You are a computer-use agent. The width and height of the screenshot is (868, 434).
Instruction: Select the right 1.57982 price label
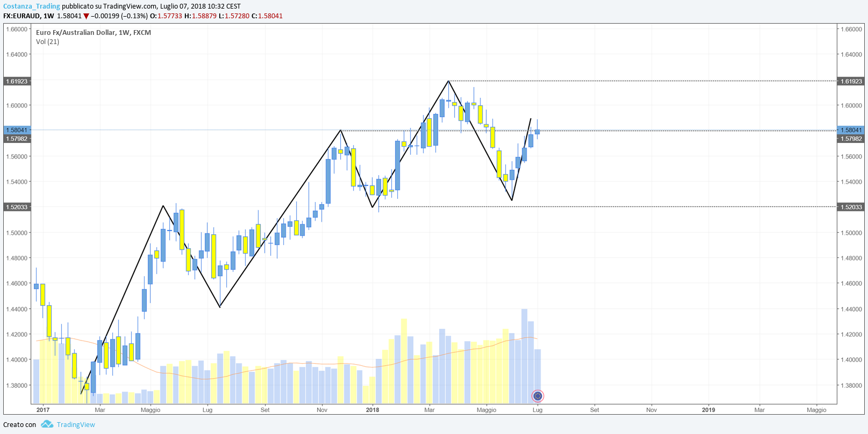(851, 139)
